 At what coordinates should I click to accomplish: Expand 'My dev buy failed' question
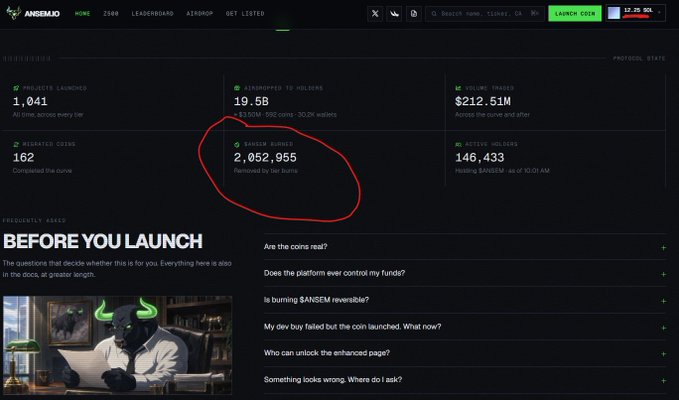(465, 326)
